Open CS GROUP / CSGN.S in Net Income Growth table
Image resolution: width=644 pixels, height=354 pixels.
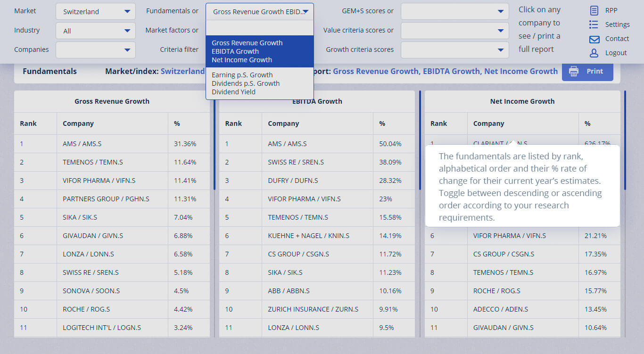(x=504, y=254)
